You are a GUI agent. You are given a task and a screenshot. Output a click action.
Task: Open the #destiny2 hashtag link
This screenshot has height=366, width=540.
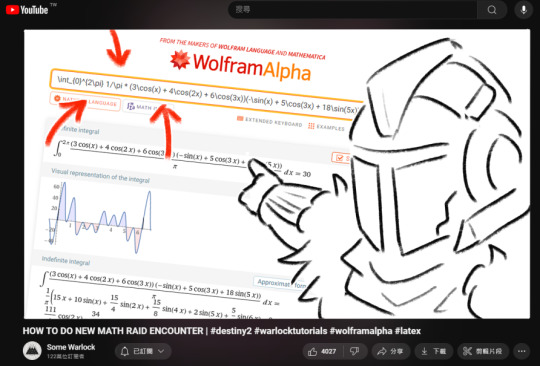(231, 331)
